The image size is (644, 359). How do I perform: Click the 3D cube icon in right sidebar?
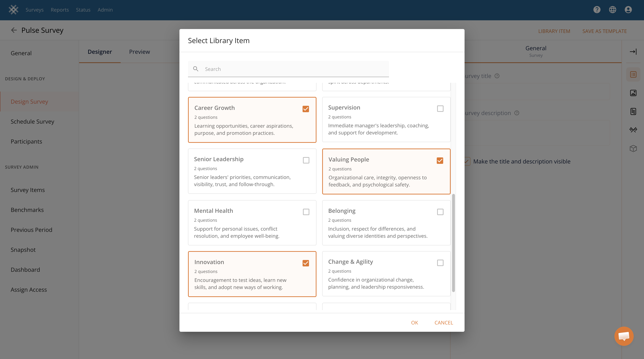pyautogui.click(x=633, y=148)
